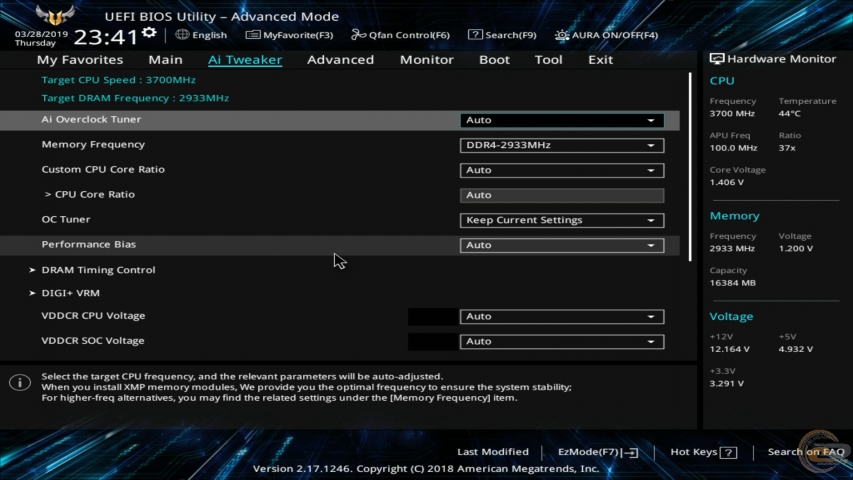The image size is (853, 480).
Task: Open settings gear beside the clock
Action: (x=149, y=33)
